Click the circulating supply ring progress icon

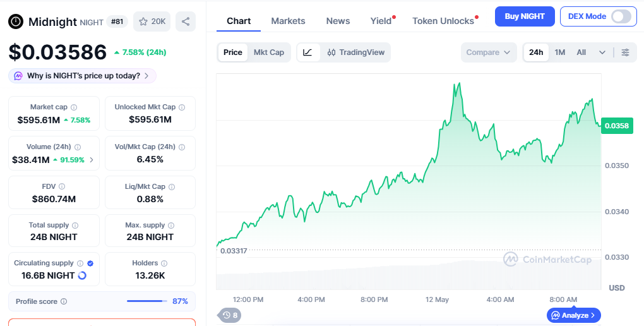coord(82,275)
